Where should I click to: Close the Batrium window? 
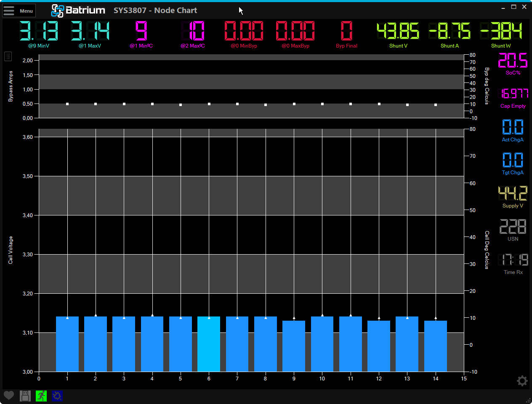[524, 7]
